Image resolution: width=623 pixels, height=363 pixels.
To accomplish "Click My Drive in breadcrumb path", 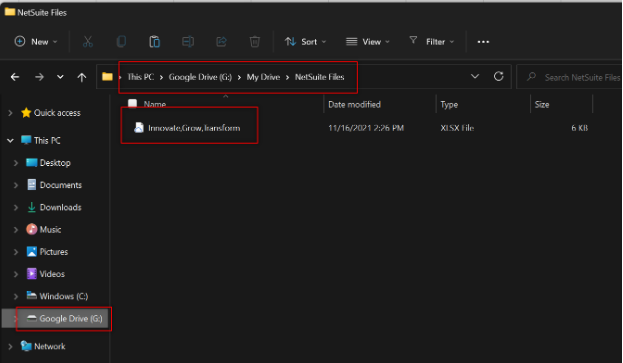I will click(263, 77).
